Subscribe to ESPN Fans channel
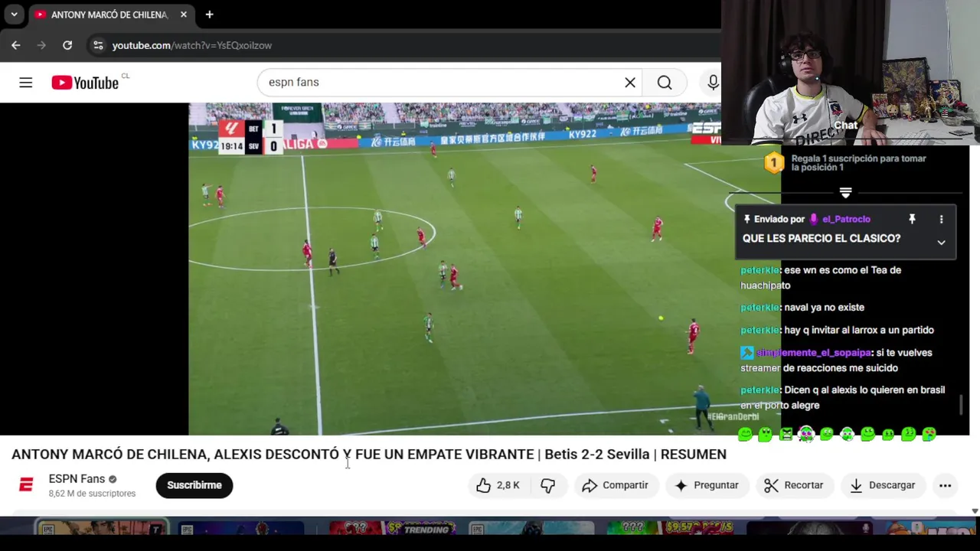 (x=194, y=485)
